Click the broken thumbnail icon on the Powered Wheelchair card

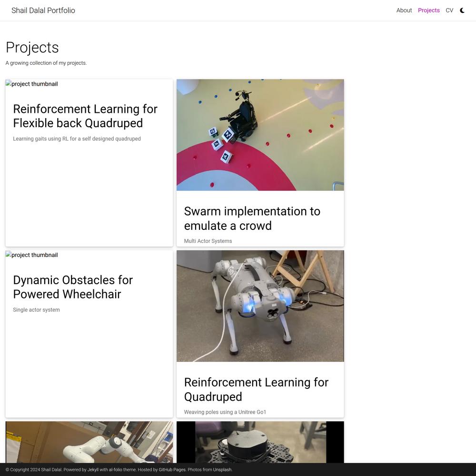[x=9, y=254]
